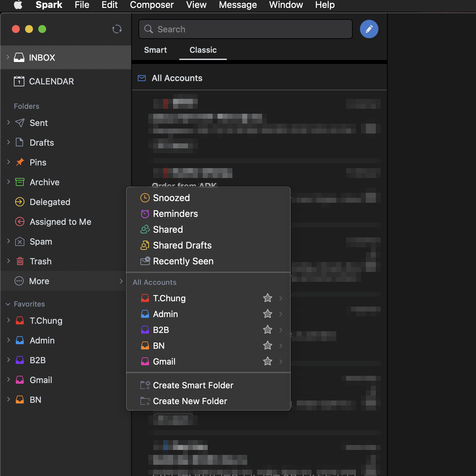Toggle favorite star for Admin account
Screen dimensions: 476x476
click(x=268, y=314)
